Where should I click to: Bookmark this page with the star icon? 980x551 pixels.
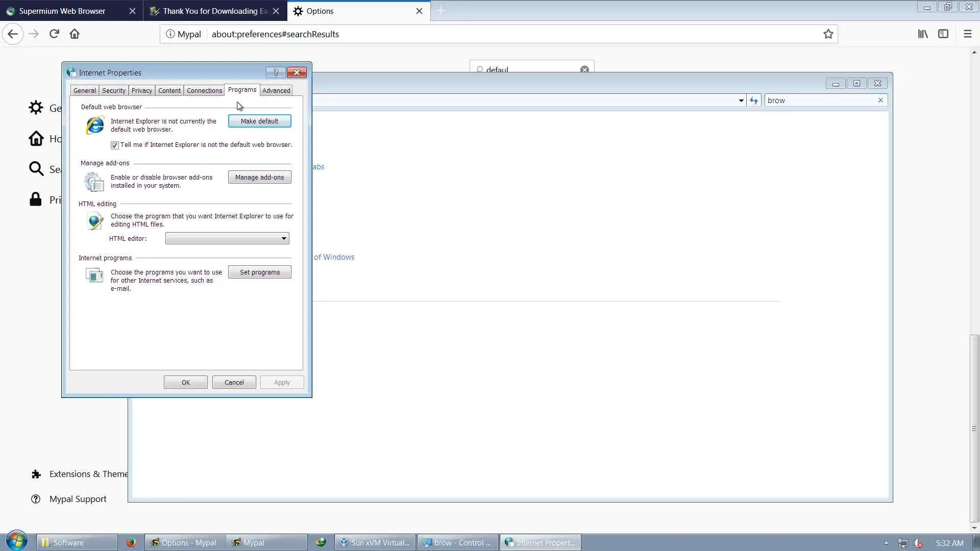point(828,34)
